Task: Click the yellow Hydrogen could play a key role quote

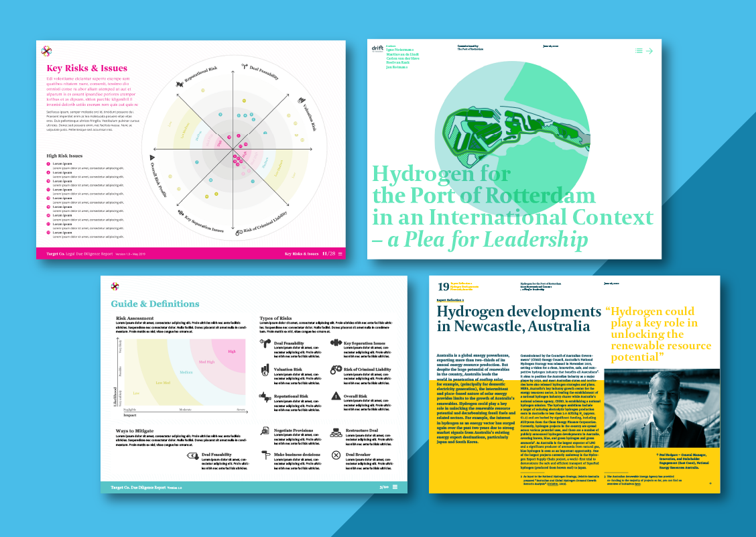Action: (658, 334)
